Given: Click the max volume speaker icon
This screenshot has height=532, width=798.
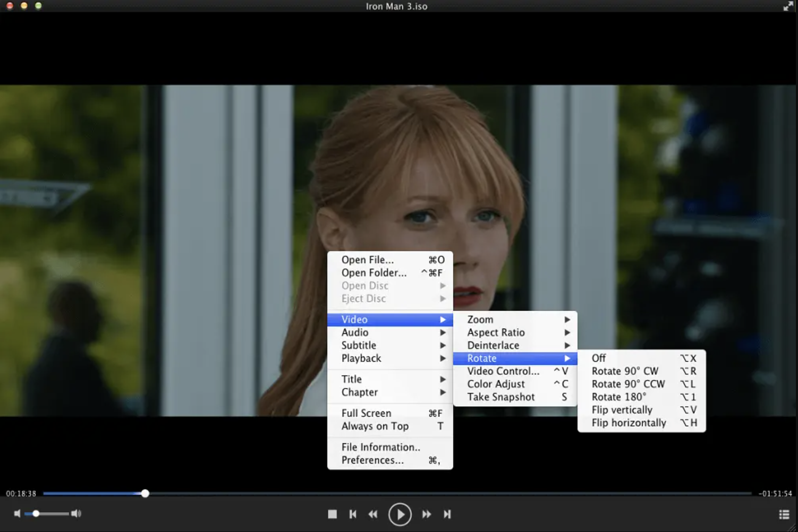Looking at the screenshot, I should (x=77, y=513).
